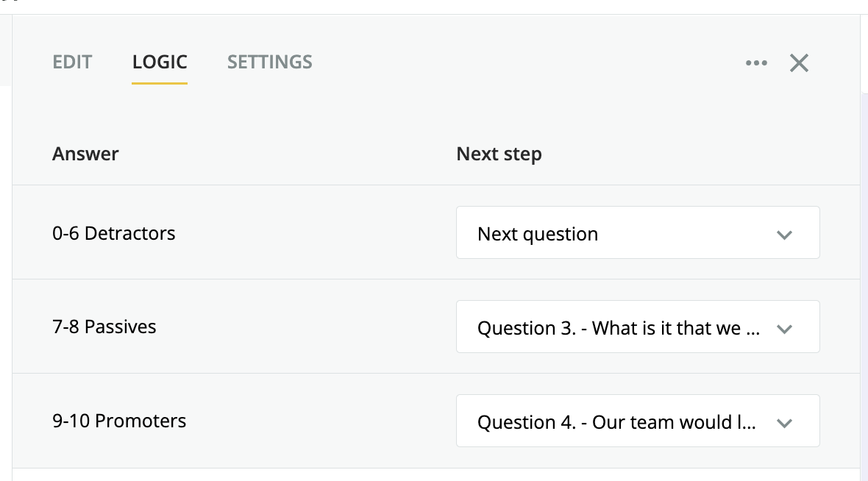Click the chevron arrow in the Promoters row
This screenshot has width=868, height=481.
(784, 423)
